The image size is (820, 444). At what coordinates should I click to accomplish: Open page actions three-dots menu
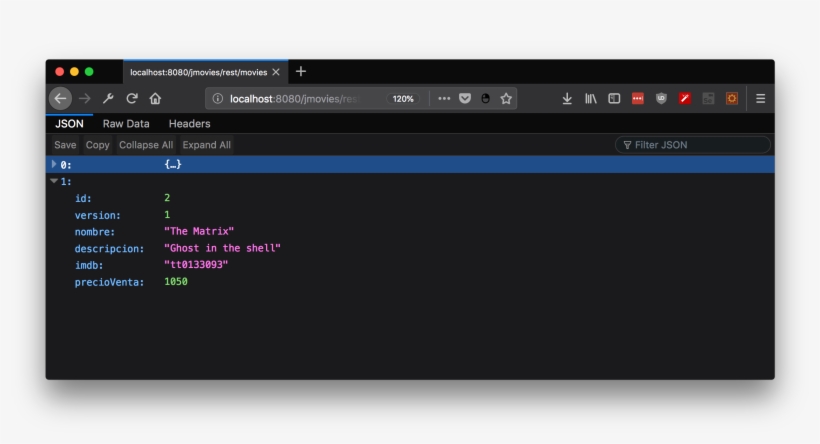(444, 98)
